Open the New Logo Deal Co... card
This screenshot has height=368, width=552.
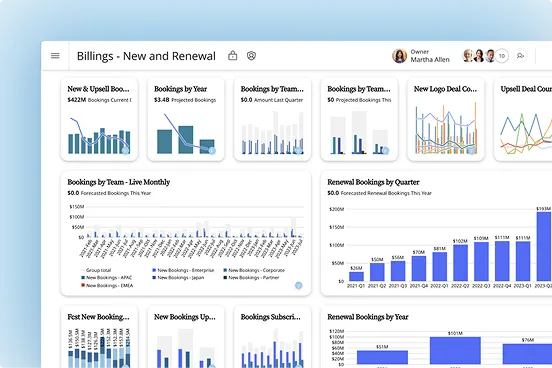[446, 119]
